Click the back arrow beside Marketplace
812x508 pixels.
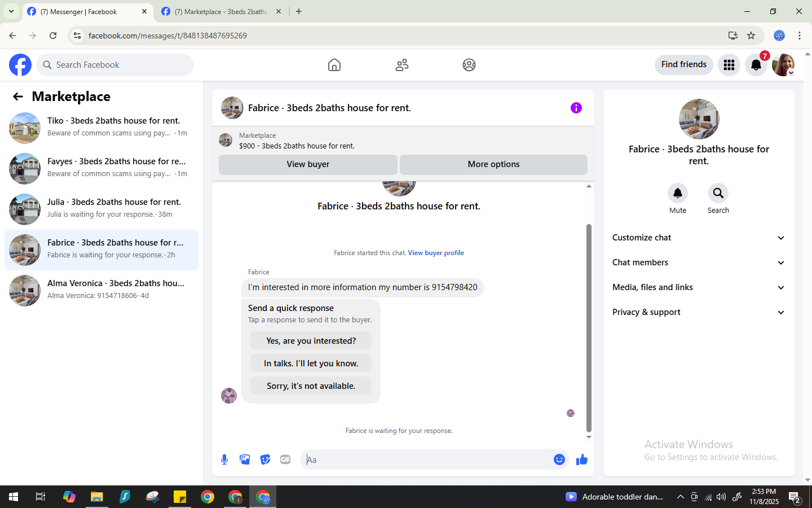(18, 97)
